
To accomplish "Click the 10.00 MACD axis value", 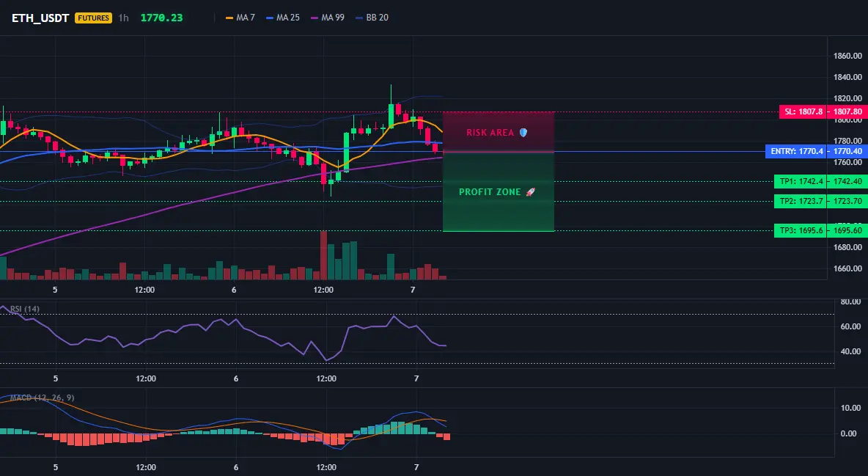I will (x=851, y=408).
